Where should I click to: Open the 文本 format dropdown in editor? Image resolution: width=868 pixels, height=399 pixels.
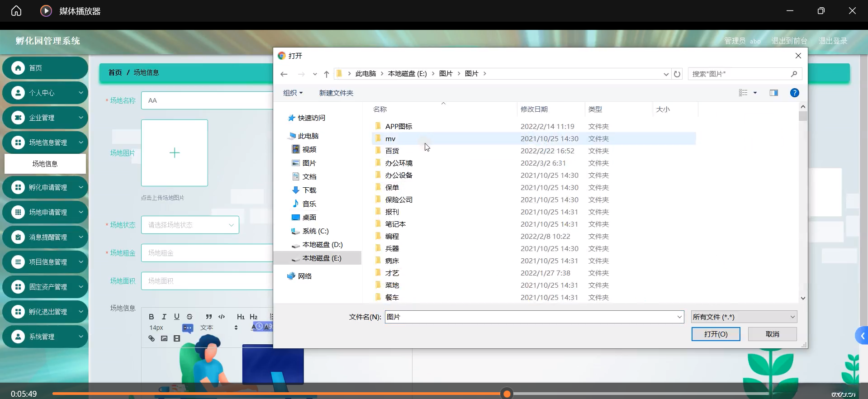pyautogui.click(x=219, y=328)
